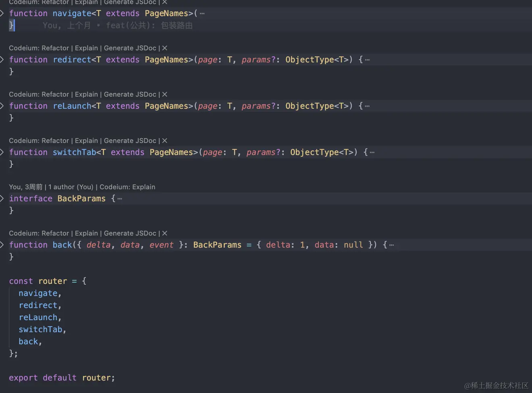Expand the folded switchTab function chevron
The width and height of the screenshot is (532, 393).
click(x=2, y=152)
